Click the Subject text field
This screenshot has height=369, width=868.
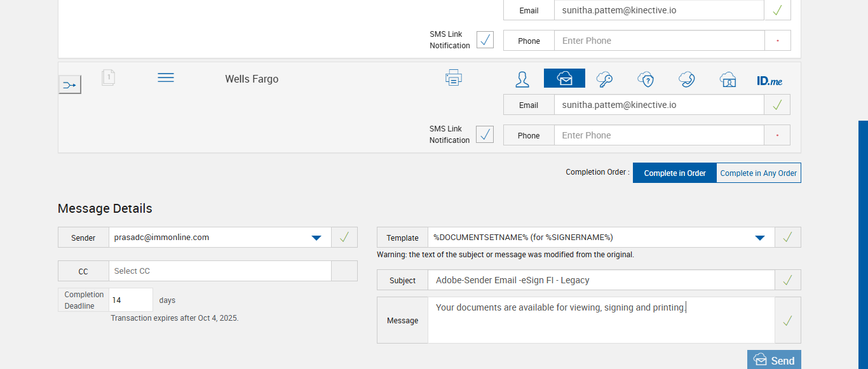(600, 280)
